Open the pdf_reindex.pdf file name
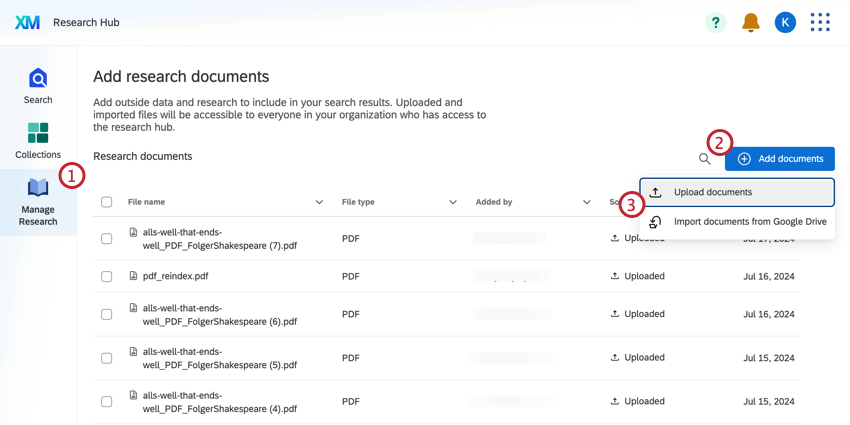The height and width of the screenshot is (425, 850). tap(175, 276)
